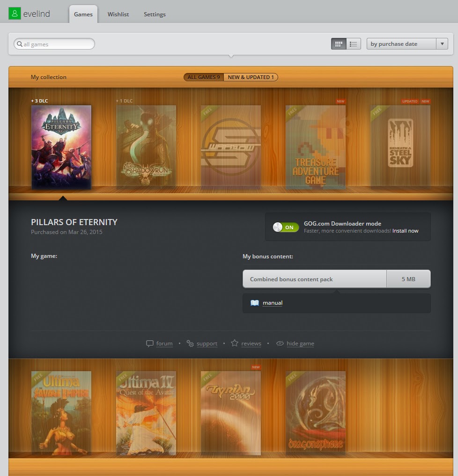Open the Settings tab

coord(155,14)
